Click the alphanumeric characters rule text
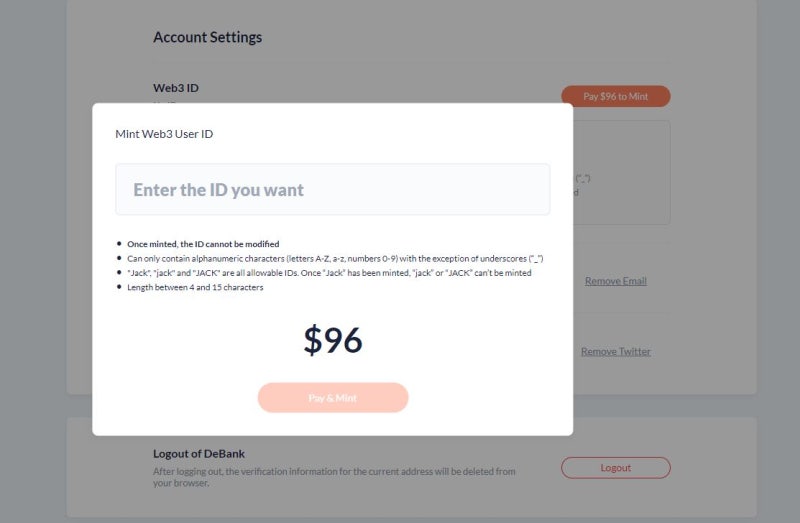 tap(334, 258)
